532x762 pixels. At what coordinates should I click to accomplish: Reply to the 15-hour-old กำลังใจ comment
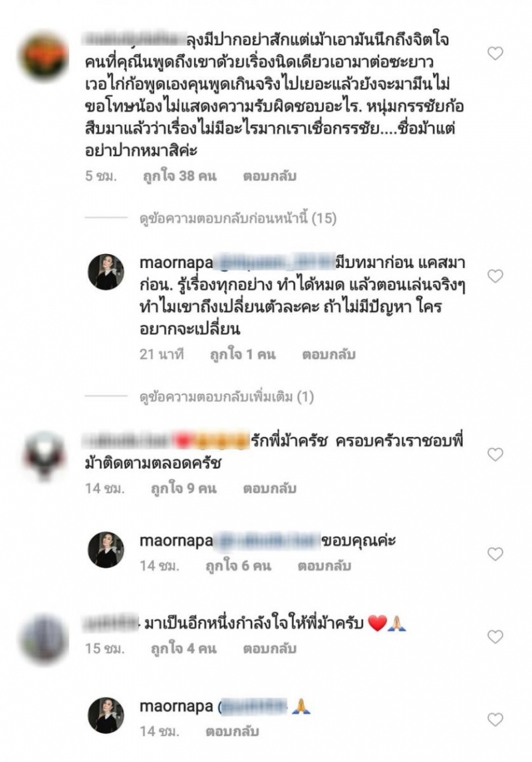coord(269,648)
